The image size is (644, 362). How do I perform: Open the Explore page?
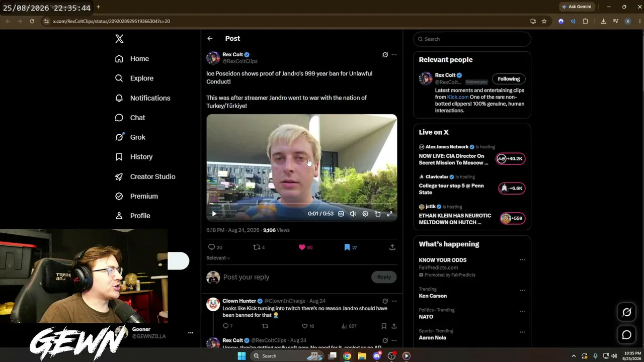[x=134, y=78]
